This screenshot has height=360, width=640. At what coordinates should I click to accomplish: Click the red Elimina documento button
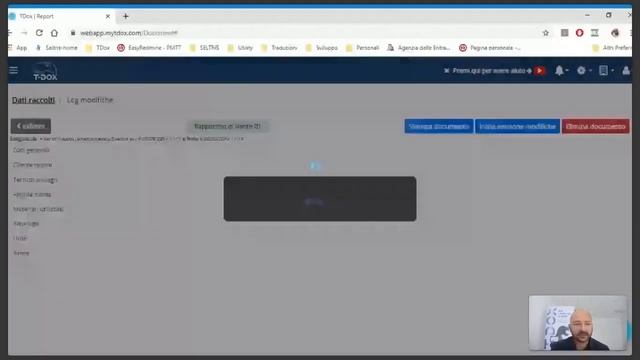(x=596, y=126)
